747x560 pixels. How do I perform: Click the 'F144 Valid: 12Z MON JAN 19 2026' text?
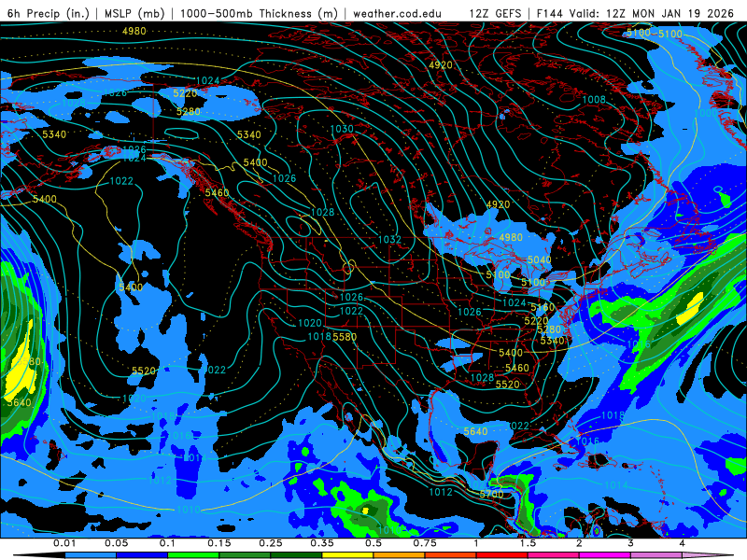coord(635,13)
